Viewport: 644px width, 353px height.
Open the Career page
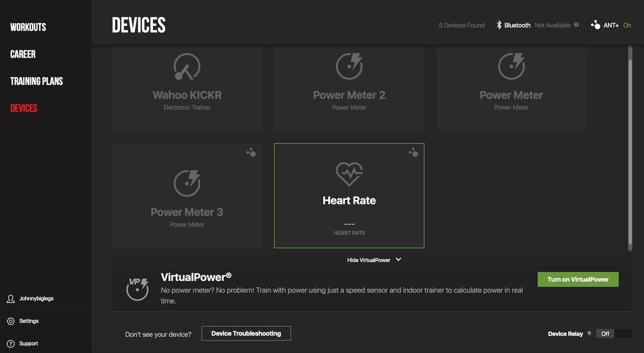point(23,54)
